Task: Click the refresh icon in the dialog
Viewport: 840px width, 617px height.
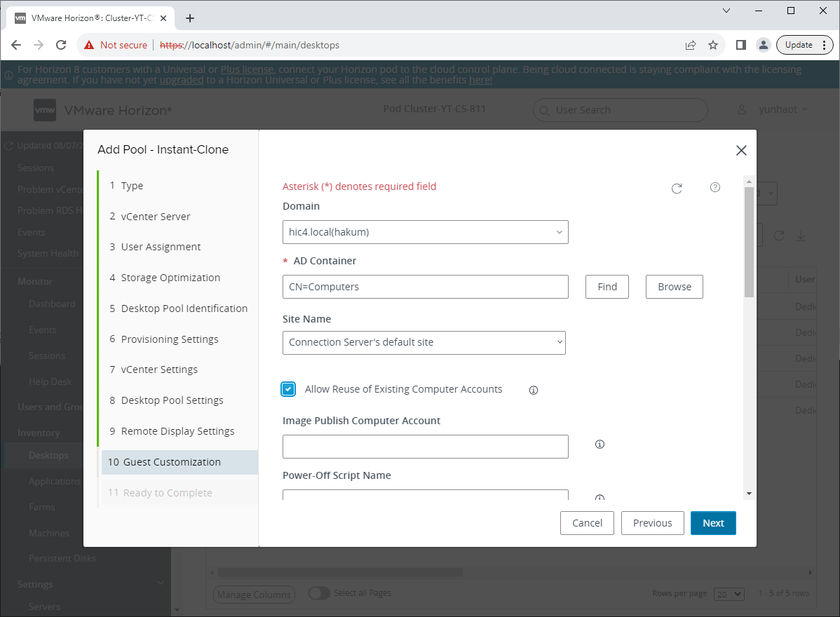Action: click(x=677, y=188)
